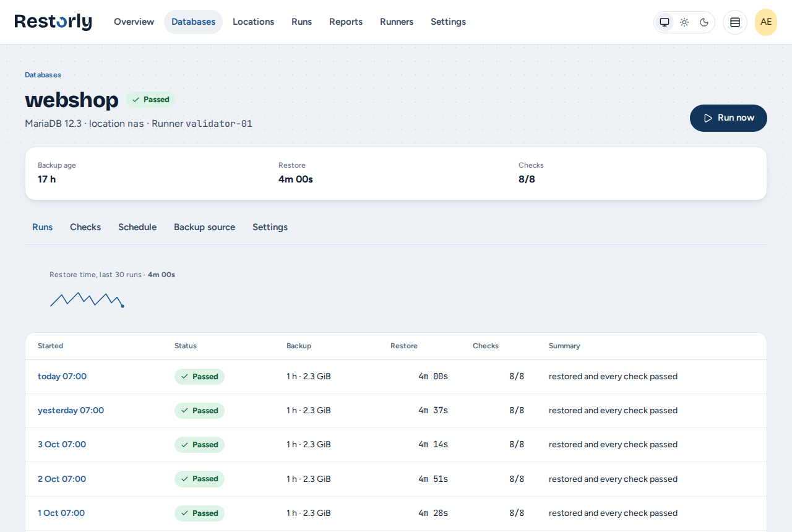
Task: Switch to light theme sun icon
Action: pyautogui.click(x=684, y=22)
